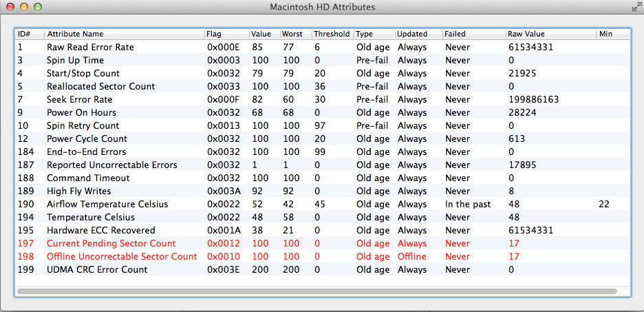The width and height of the screenshot is (644, 312).
Task: Click the Value column header
Action: (x=264, y=34)
